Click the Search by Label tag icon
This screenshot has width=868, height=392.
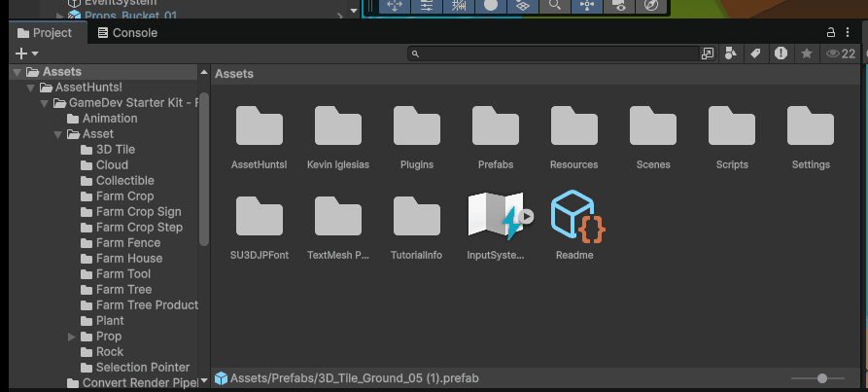click(x=755, y=53)
